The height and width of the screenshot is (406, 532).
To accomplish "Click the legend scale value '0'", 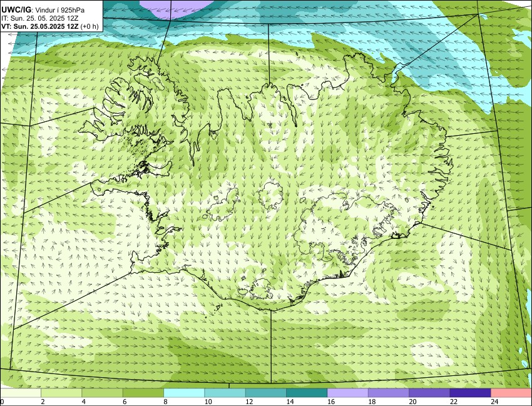I will [x=2, y=402].
